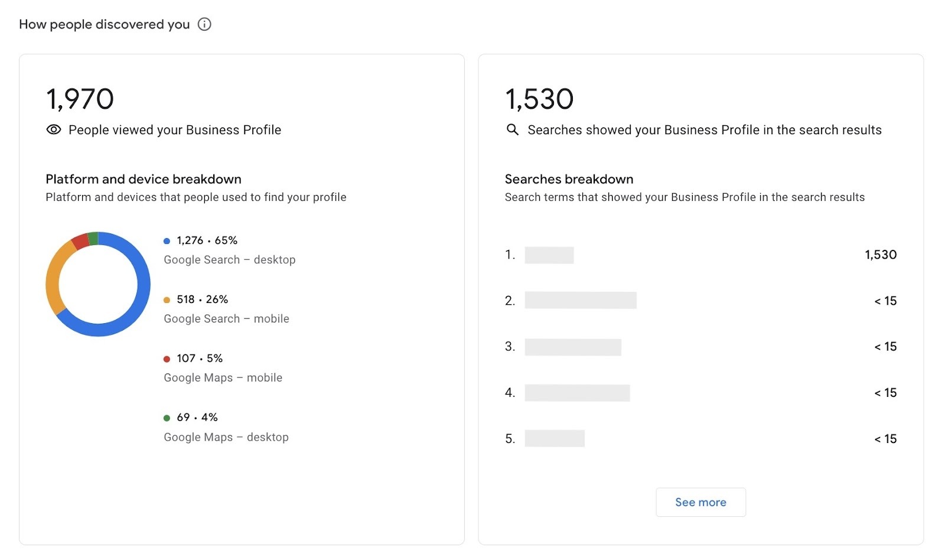Open the "How people discovered you" info tooltip
Viewport: 945px width, 560px height.
(x=204, y=24)
